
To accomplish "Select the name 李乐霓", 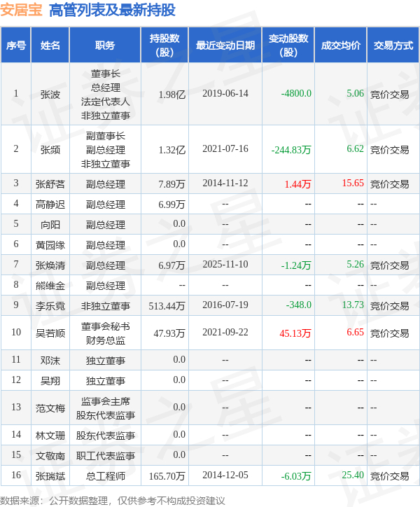I will click(x=50, y=305).
